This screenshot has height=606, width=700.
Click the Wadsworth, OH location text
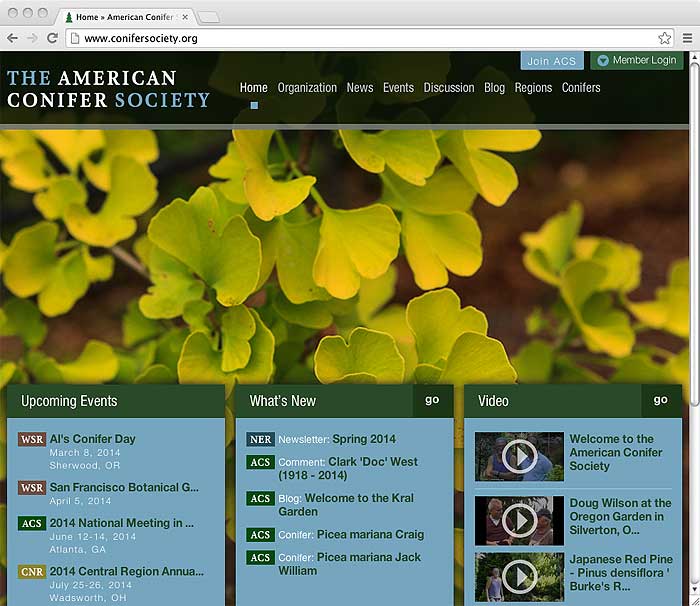88,598
